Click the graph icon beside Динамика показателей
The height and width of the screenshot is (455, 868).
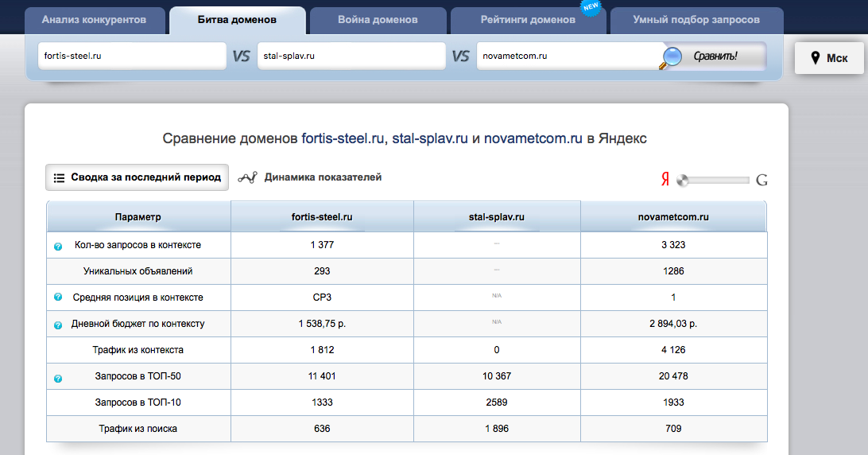tap(247, 177)
